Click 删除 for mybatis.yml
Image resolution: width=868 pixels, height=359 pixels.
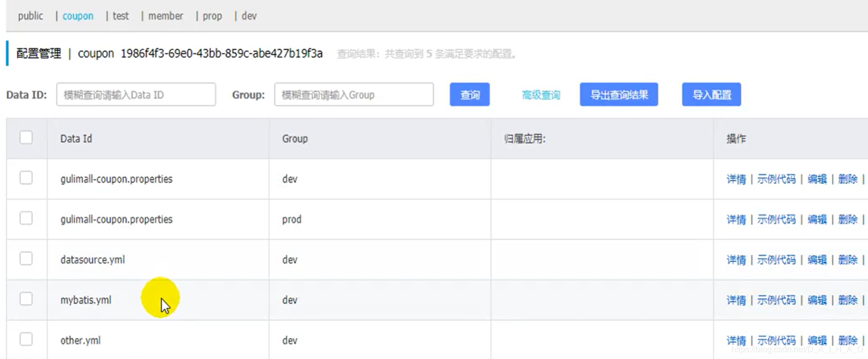tap(848, 300)
